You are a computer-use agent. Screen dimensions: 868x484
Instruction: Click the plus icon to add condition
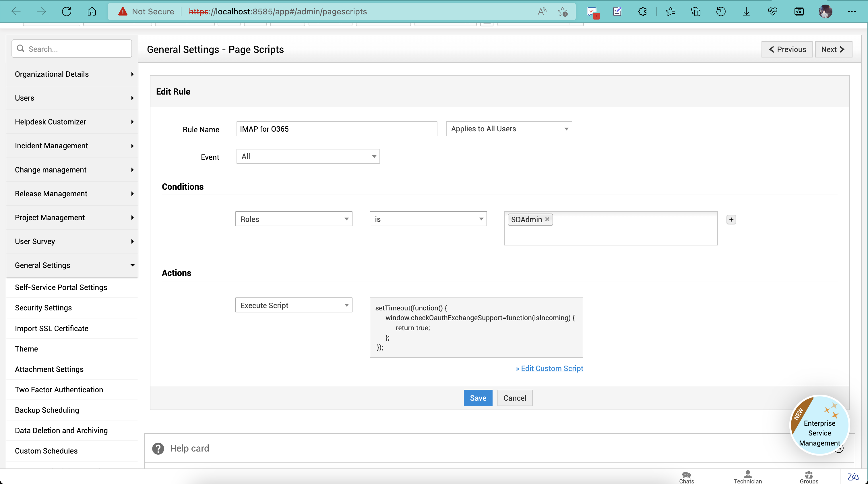[x=731, y=220]
